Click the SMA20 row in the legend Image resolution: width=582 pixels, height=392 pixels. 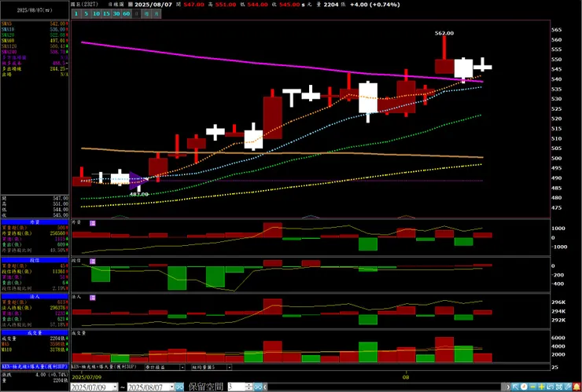[x=35, y=35]
